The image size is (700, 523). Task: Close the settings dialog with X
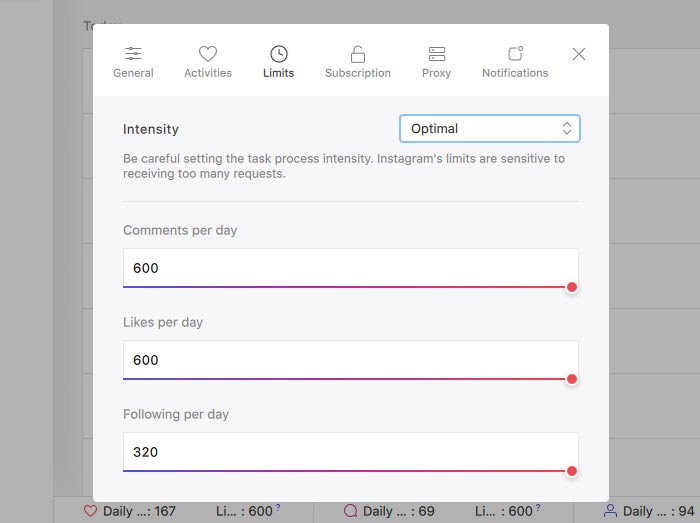click(x=579, y=54)
